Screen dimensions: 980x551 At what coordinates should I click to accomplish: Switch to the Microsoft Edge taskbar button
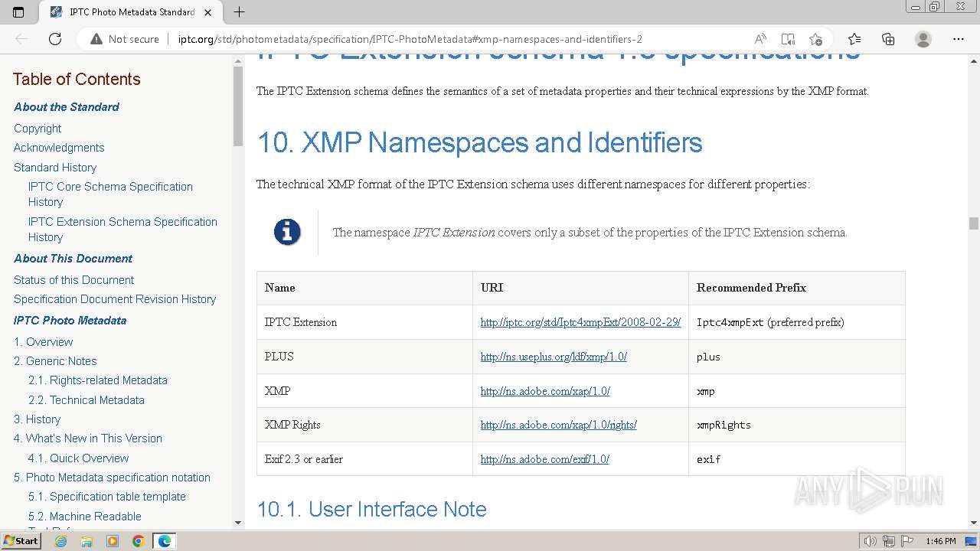tap(165, 541)
